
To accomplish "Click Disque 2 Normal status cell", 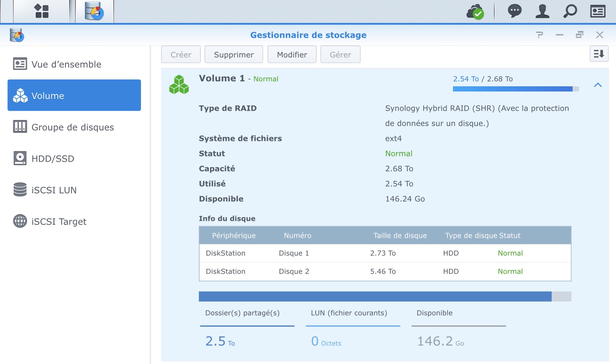I will click(510, 271).
